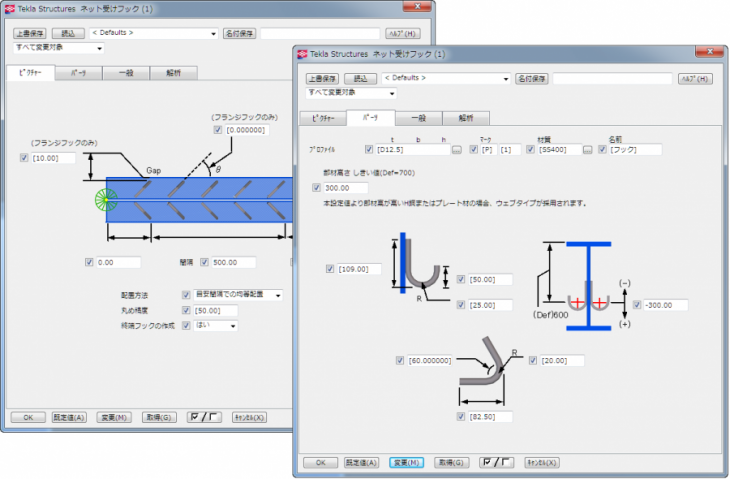Click OK button in back window
The width and height of the screenshot is (730, 479).
[28, 417]
